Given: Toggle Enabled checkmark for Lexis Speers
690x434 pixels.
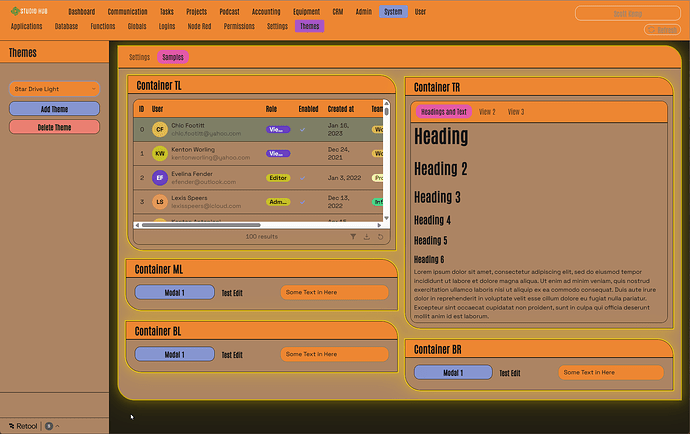Looking at the screenshot, I should point(303,202).
